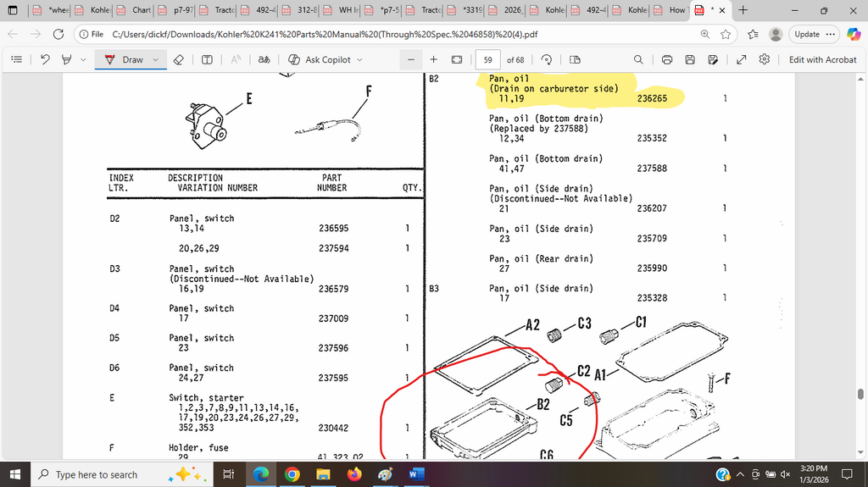The width and height of the screenshot is (868, 487).
Task: Open Task View on taskbar
Action: (228, 474)
